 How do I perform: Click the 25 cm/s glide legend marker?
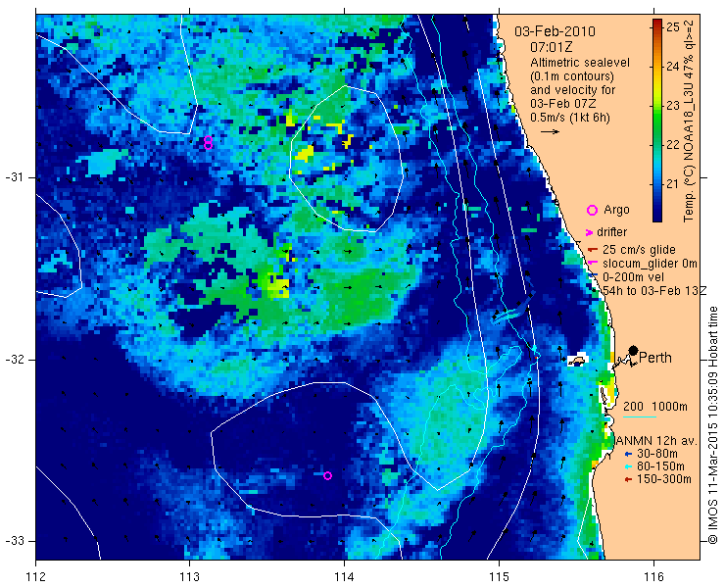593,250
